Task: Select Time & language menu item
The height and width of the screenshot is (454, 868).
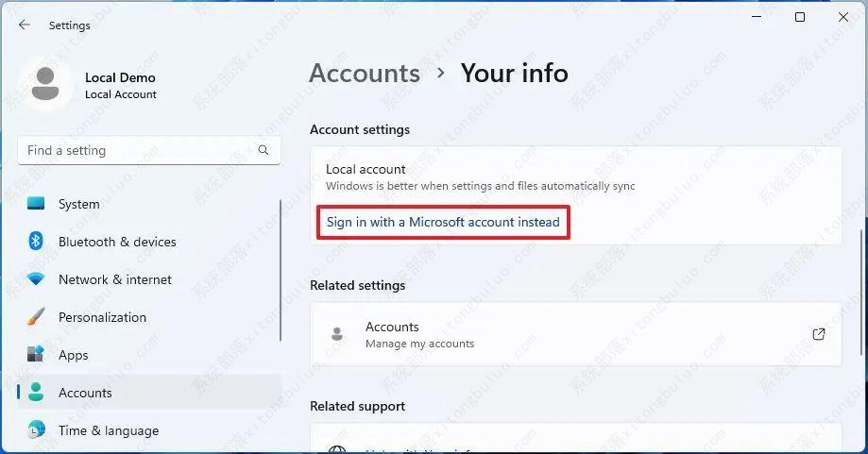Action: (x=109, y=430)
